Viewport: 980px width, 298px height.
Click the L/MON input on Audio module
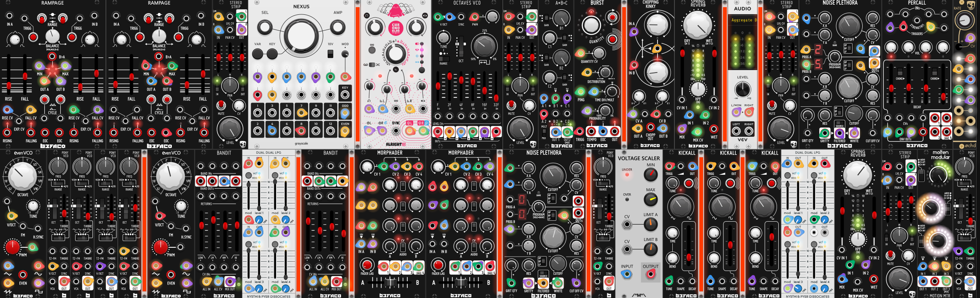click(x=736, y=112)
